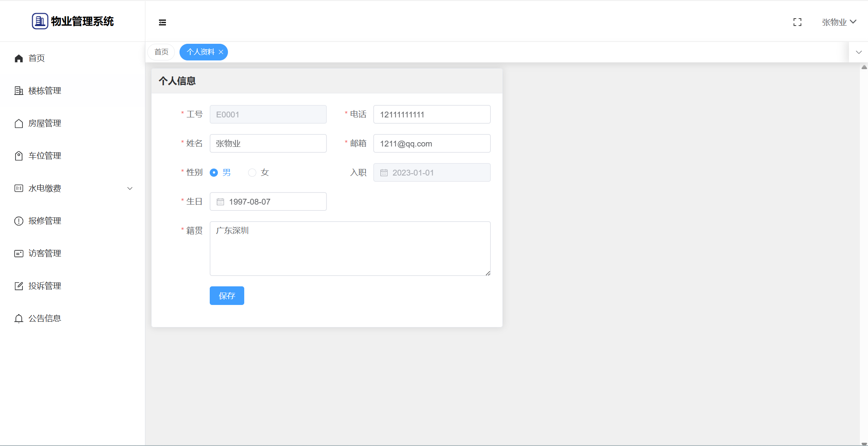Close the 个人资料 tab
The image size is (868, 446).
click(221, 52)
